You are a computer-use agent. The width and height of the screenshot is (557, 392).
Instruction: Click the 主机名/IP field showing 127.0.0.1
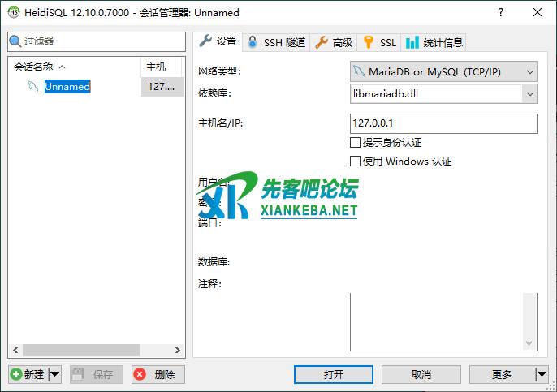443,123
